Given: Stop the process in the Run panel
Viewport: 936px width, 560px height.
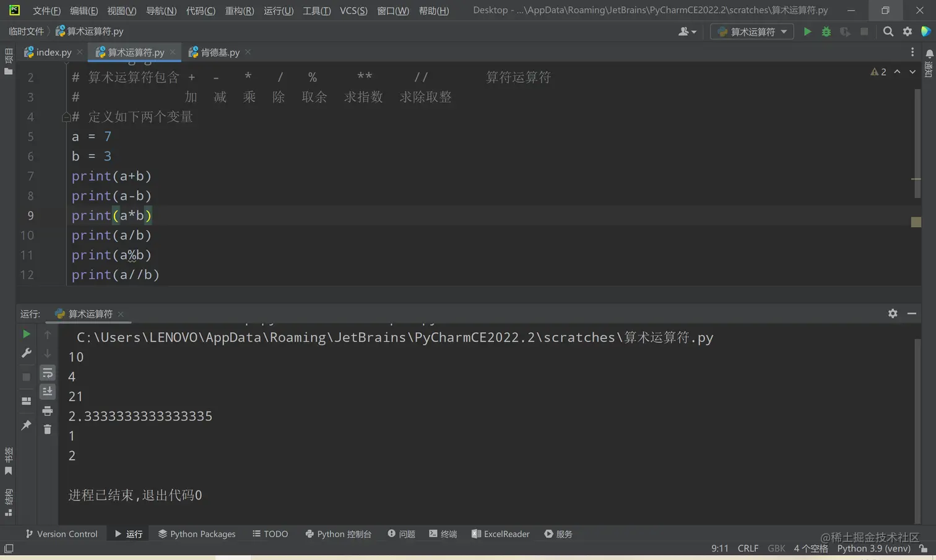Looking at the screenshot, I should pos(26,376).
